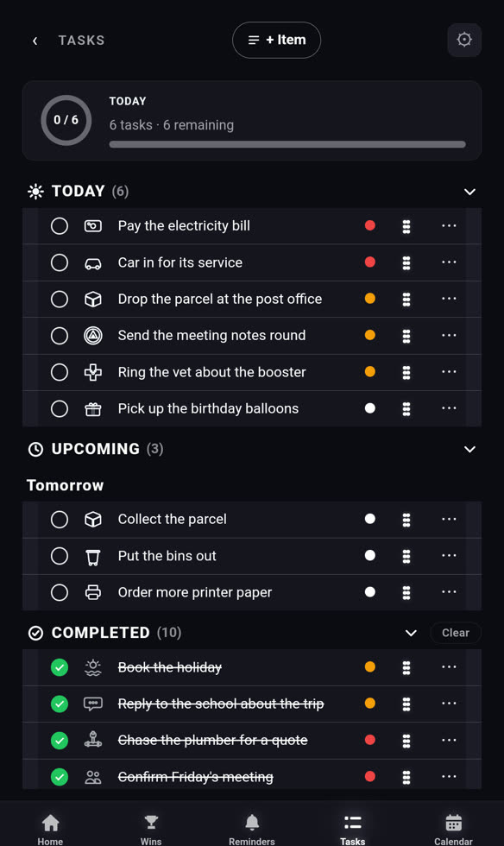Click the gift icon for birthday balloons task

[x=93, y=409]
